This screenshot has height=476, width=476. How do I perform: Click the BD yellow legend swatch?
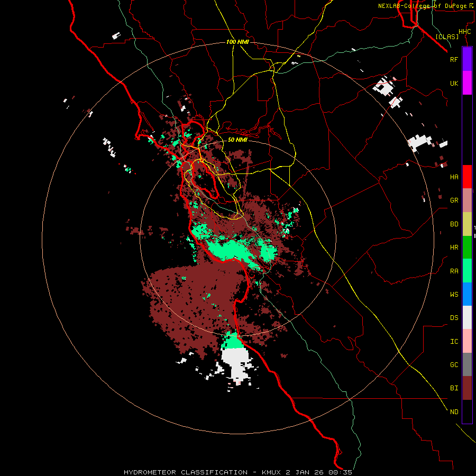[x=467, y=224]
